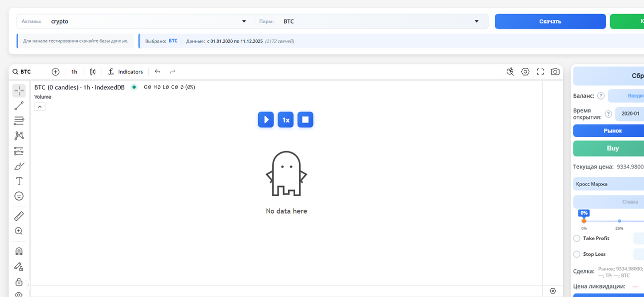
Task: Click the Сбр reset button
Action: click(609, 76)
